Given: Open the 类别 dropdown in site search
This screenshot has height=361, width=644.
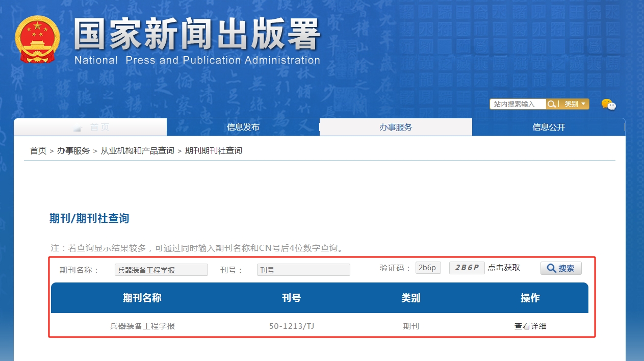Looking at the screenshot, I should coord(574,104).
